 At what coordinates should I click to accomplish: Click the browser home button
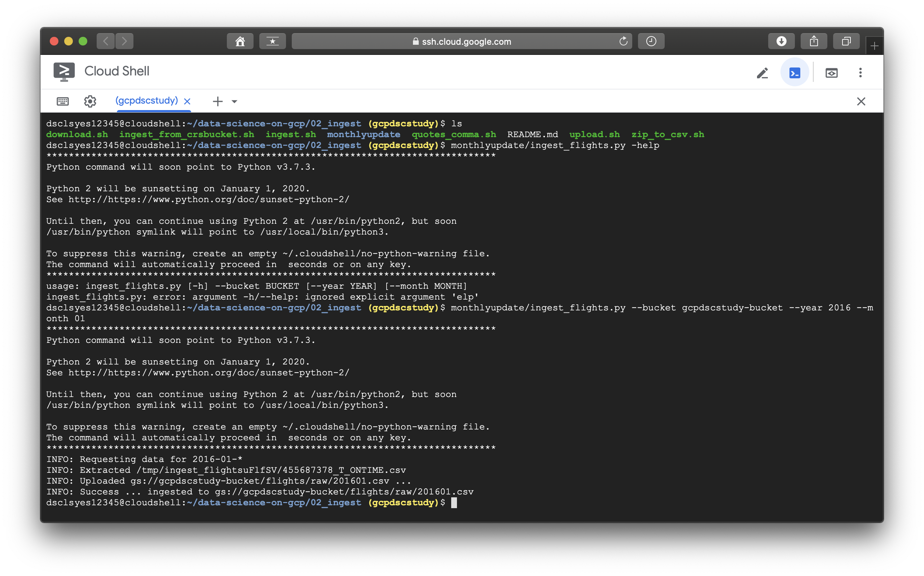pos(240,41)
